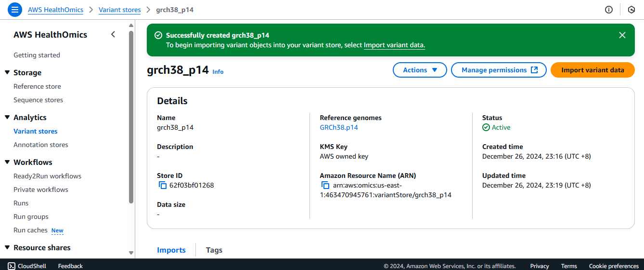Click the info circle icon at top right
Image resolution: width=644 pixels, height=270 pixels.
tap(609, 10)
